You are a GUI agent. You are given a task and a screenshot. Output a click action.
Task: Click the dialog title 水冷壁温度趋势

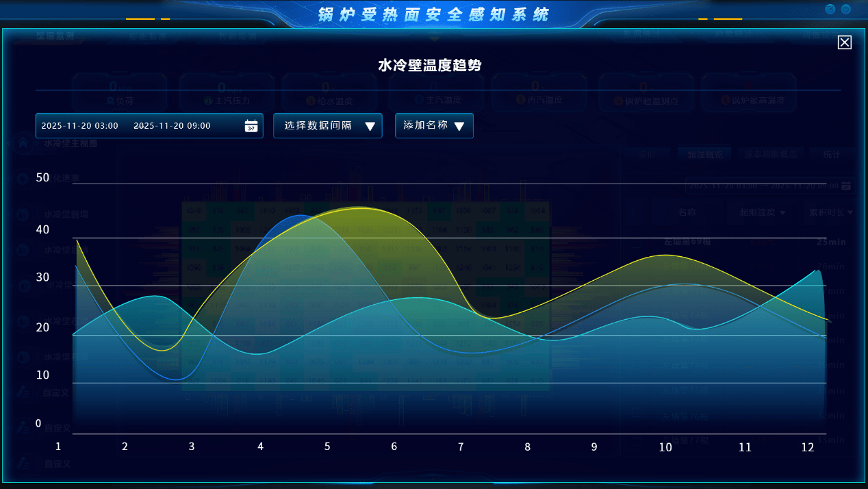(430, 66)
